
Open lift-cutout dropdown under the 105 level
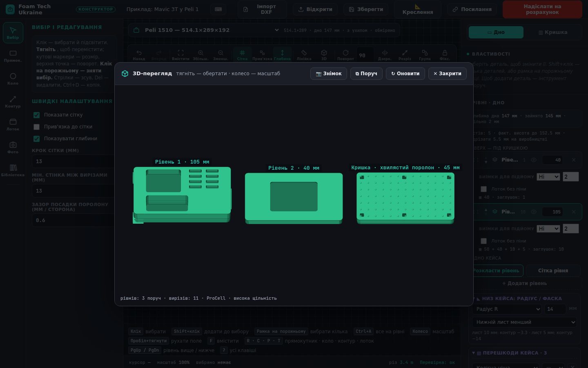[548, 229]
